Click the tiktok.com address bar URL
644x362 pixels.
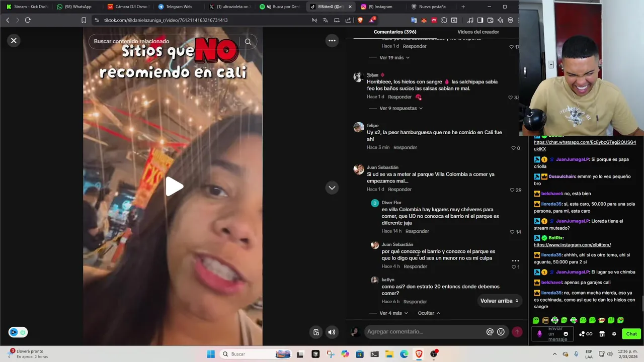166,20
